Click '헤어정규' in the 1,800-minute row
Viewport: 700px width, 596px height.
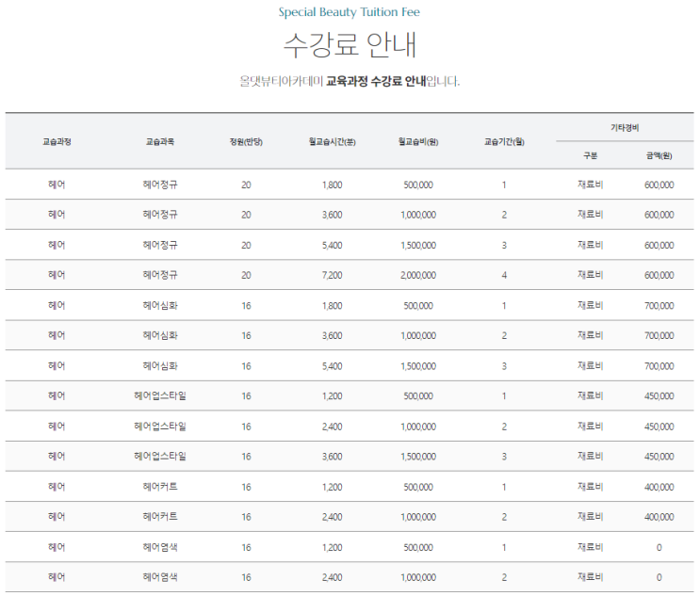pos(160,185)
